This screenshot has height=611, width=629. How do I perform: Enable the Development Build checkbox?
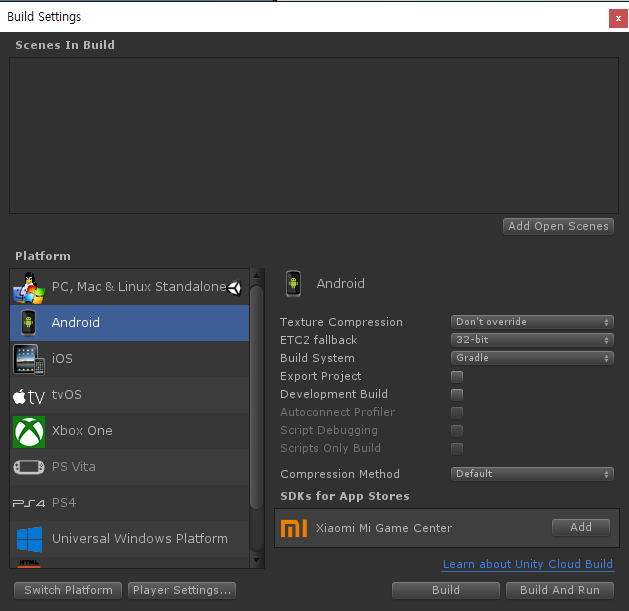click(x=457, y=395)
